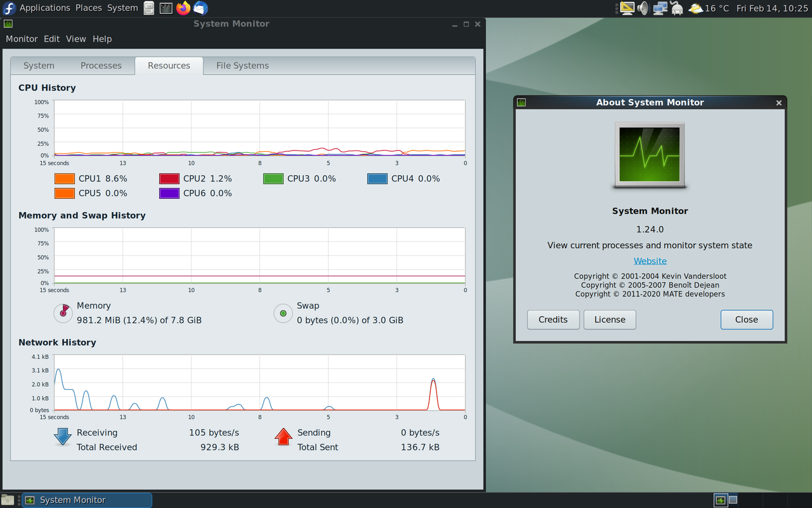
Task: Click the Memory pie chart icon
Action: click(63, 312)
